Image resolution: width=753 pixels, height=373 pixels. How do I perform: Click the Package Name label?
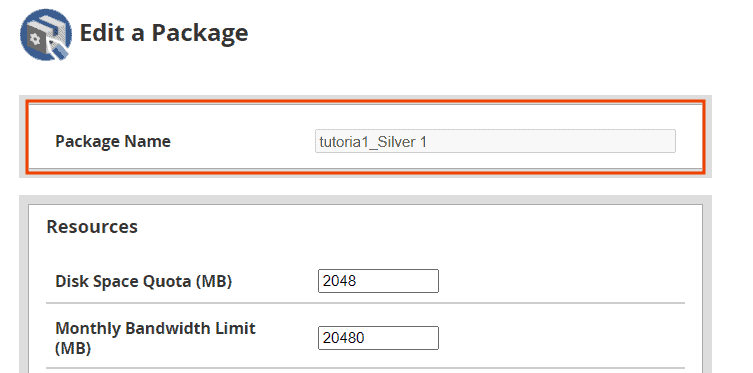click(x=113, y=142)
